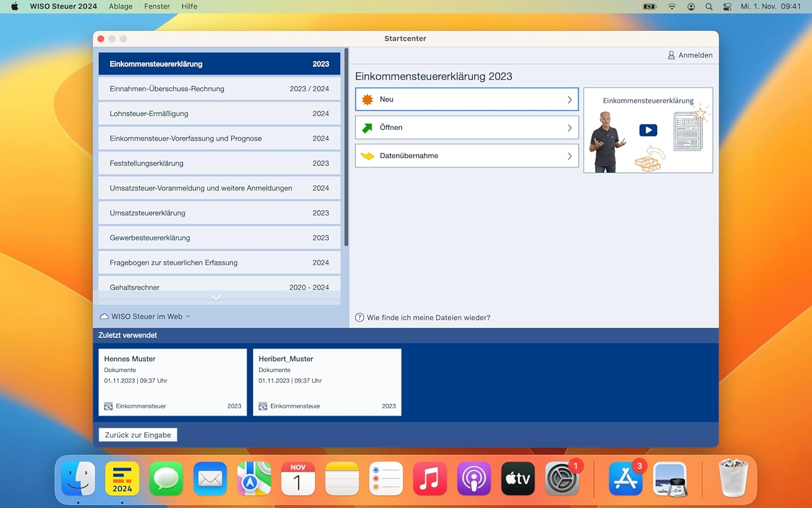Open the Ablage menu

[121, 6]
